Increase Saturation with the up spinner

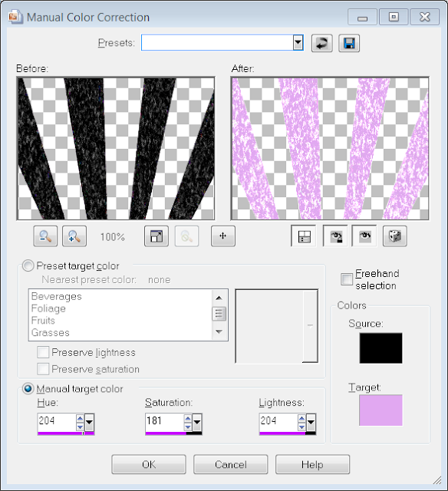point(188,418)
